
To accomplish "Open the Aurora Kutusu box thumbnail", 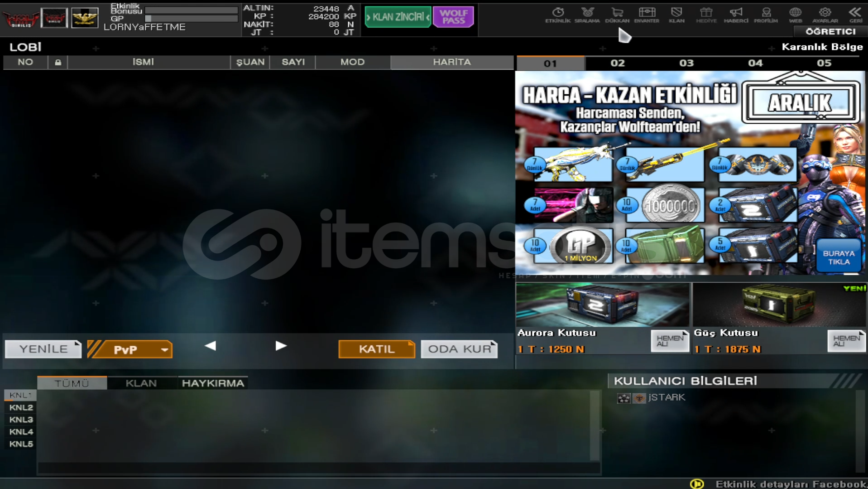I will (603, 305).
